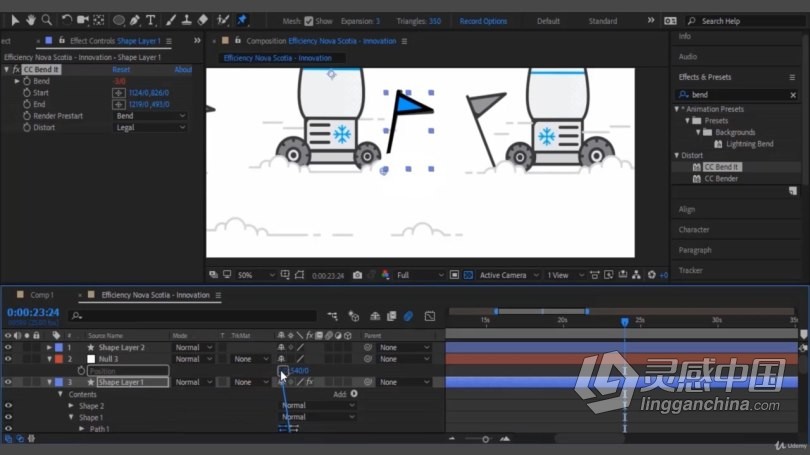Expand the Paragraph panel
The width and height of the screenshot is (810, 455).
tap(695, 250)
